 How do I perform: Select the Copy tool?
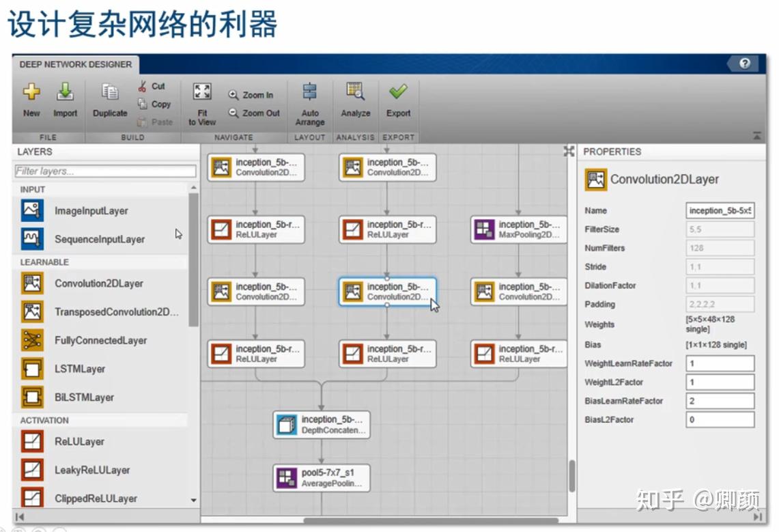pyautogui.click(x=155, y=104)
